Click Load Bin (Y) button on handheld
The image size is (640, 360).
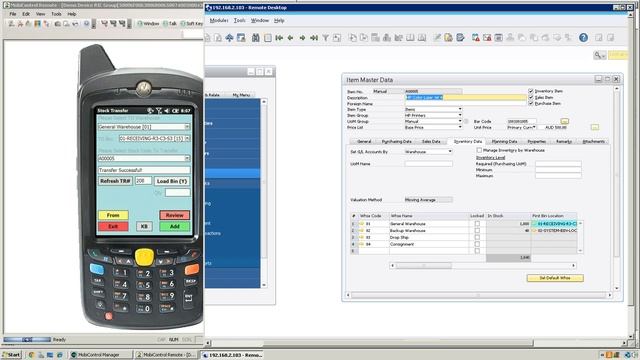[171, 181]
